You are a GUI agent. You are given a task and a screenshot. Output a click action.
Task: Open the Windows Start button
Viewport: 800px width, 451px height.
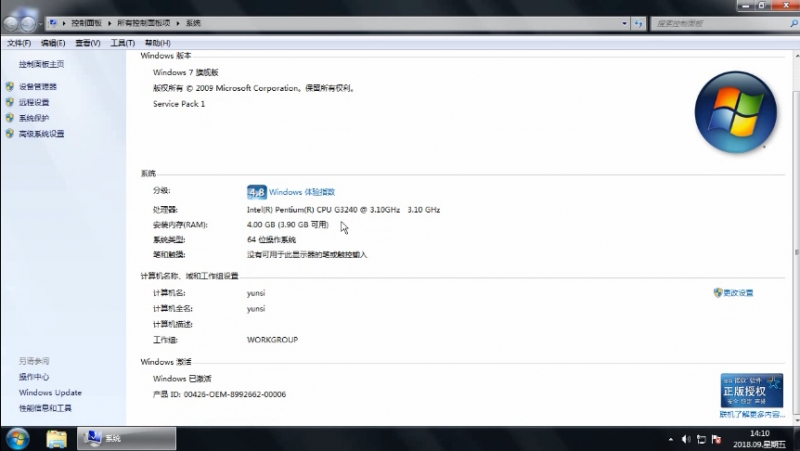17,439
